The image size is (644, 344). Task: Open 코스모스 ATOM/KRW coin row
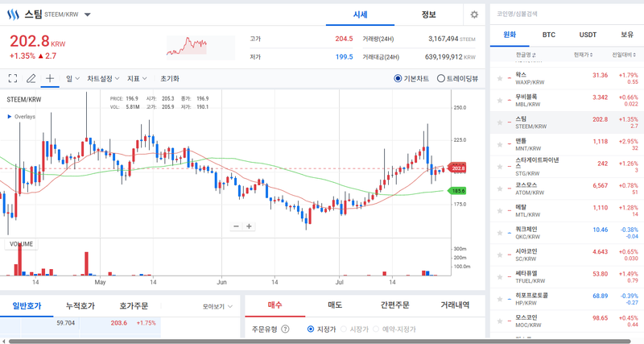coord(567,189)
